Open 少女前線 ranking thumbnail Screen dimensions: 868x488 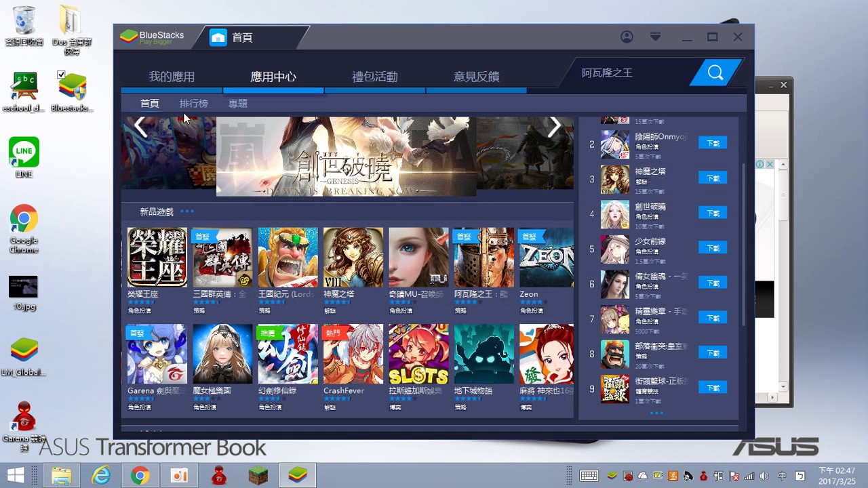615,249
